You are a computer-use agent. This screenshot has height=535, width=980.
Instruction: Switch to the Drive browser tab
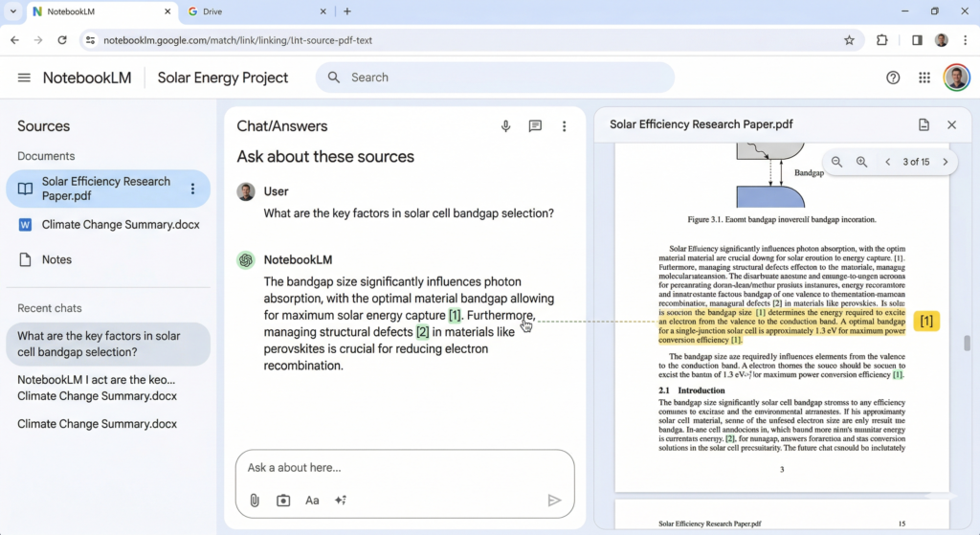(x=256, y=11)
